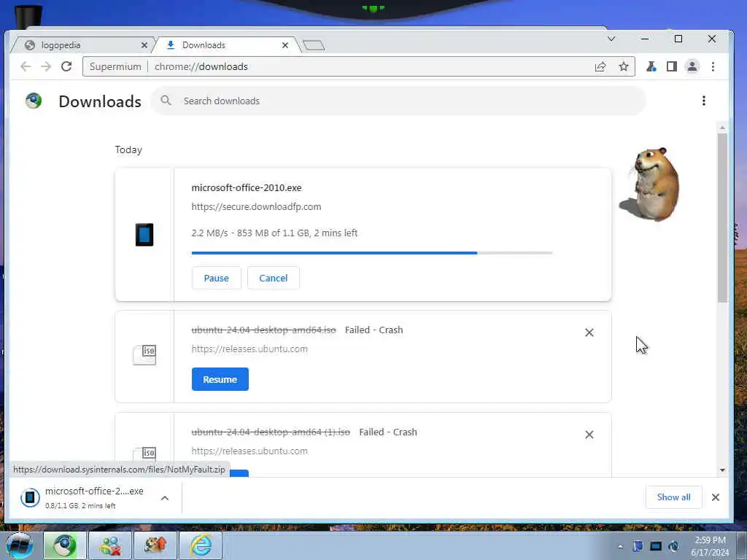Viewport: 747px width, 560px height.
Task: Click the Supermium logo beside Downloads heading
Action: [x=34, y=101]
